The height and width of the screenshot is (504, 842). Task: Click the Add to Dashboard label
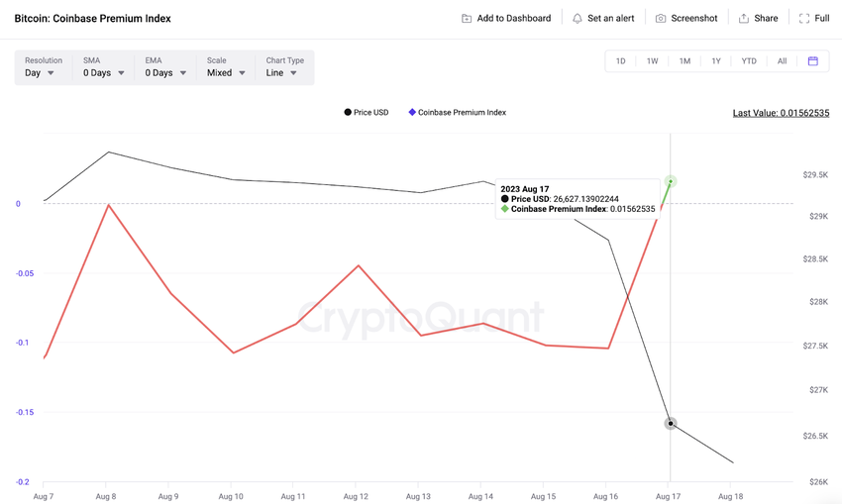click(514, 18)
